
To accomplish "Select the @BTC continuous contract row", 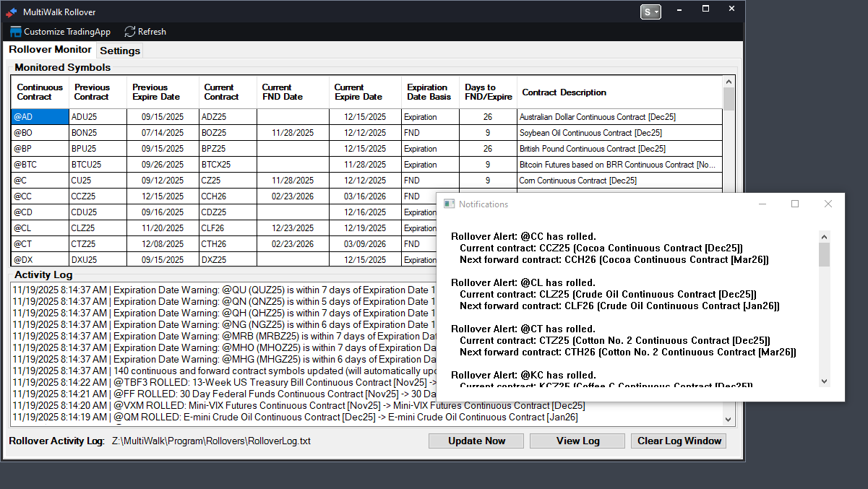I will pos(40,165).
